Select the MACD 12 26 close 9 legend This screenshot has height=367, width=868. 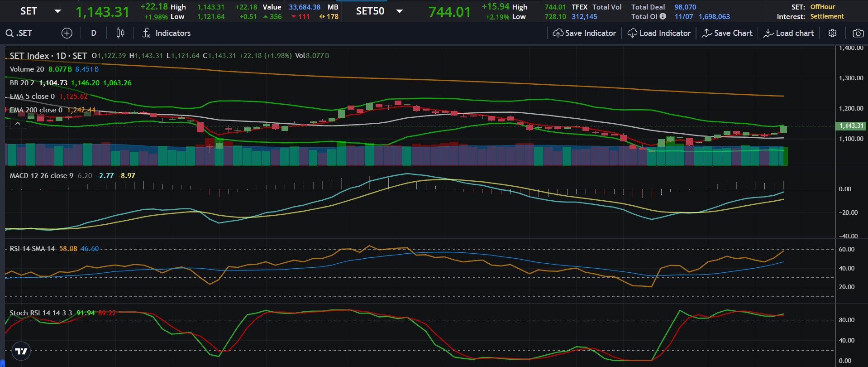pyautogui.click(x=42, y=176)
